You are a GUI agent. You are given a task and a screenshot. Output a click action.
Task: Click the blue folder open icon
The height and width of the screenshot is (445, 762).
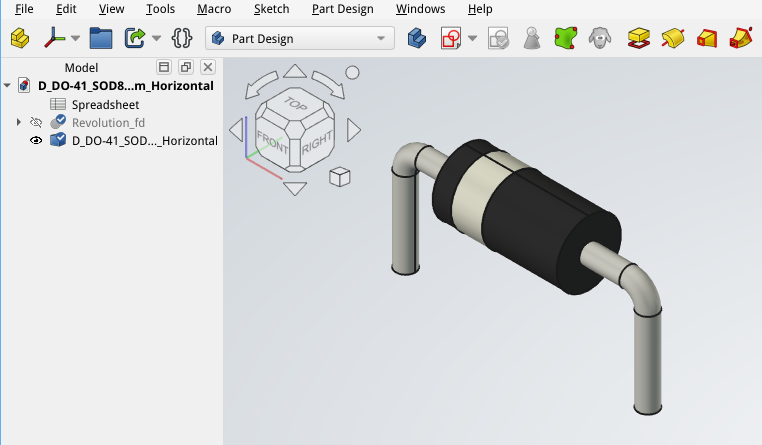pyautogui.click(x=101, y=38)
